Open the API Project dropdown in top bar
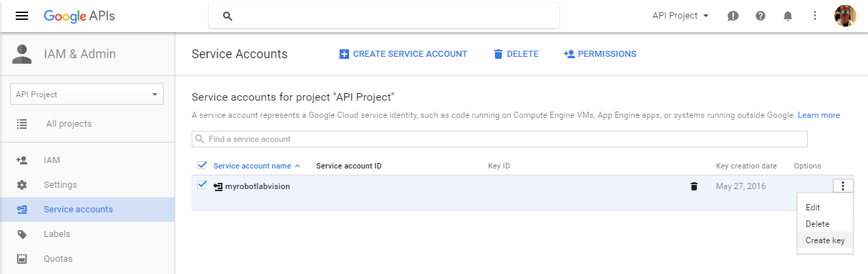Image resolution: width=868 pixels, height=274 pixels. click(680, 16)
